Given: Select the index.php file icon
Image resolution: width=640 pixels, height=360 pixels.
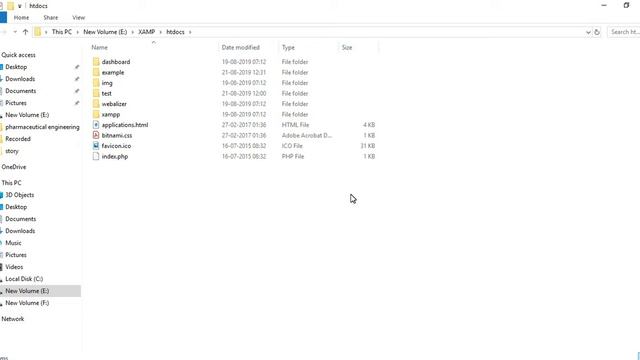Looking at the screenshot, I should tap(96, 156).
